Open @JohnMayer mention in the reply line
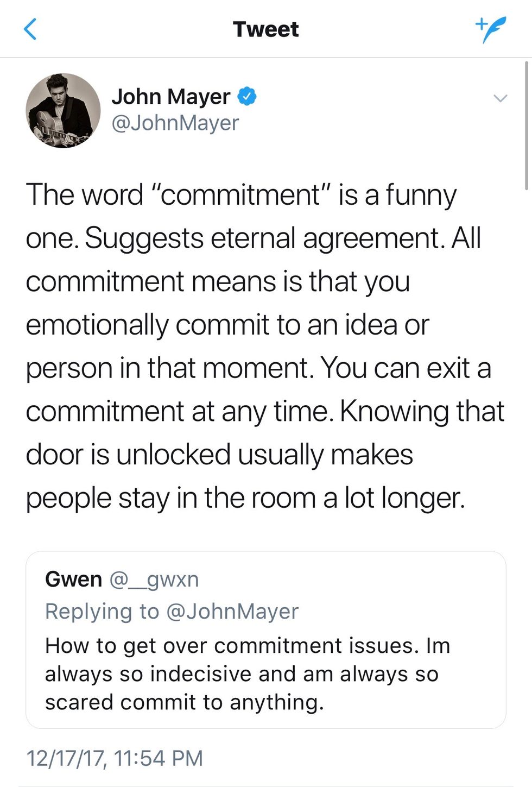This screenshot has height=787, width=532. 232,612
